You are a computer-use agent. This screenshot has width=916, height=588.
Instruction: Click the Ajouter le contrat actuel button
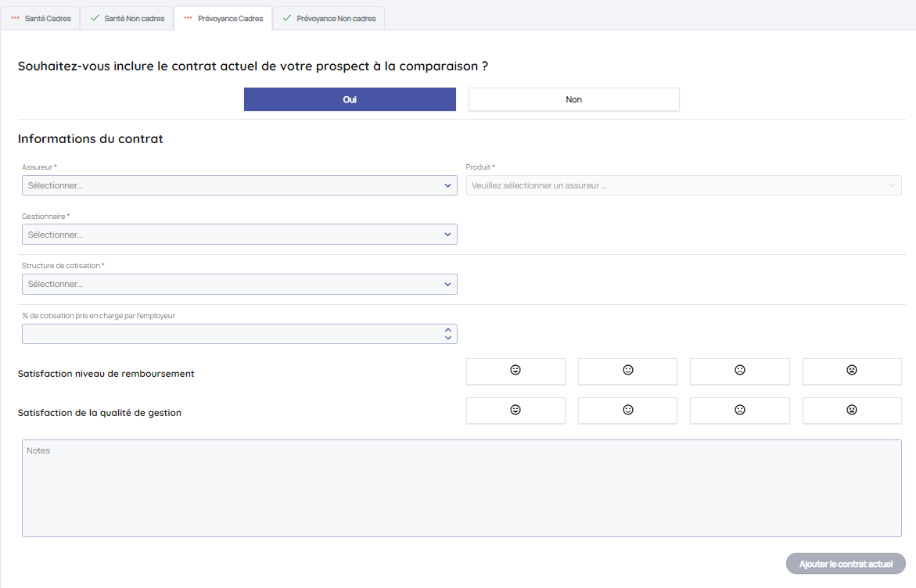pos(846,564)
